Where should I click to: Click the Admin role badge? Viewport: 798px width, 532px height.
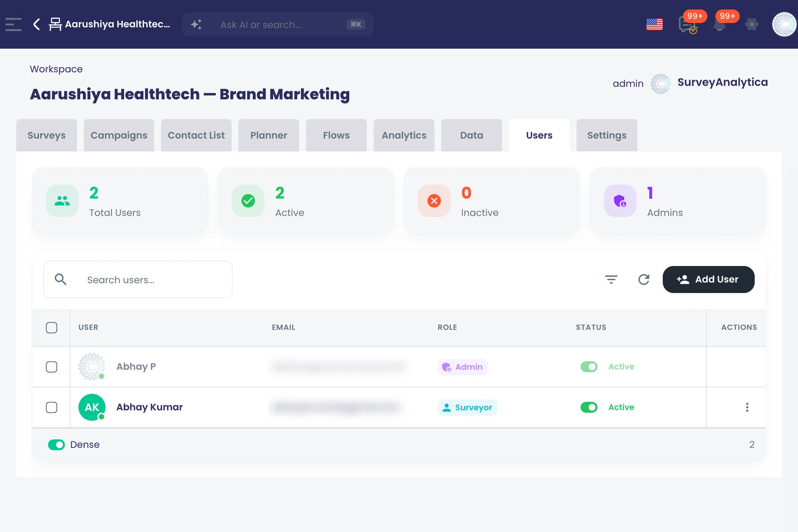(x=463, y=367)
